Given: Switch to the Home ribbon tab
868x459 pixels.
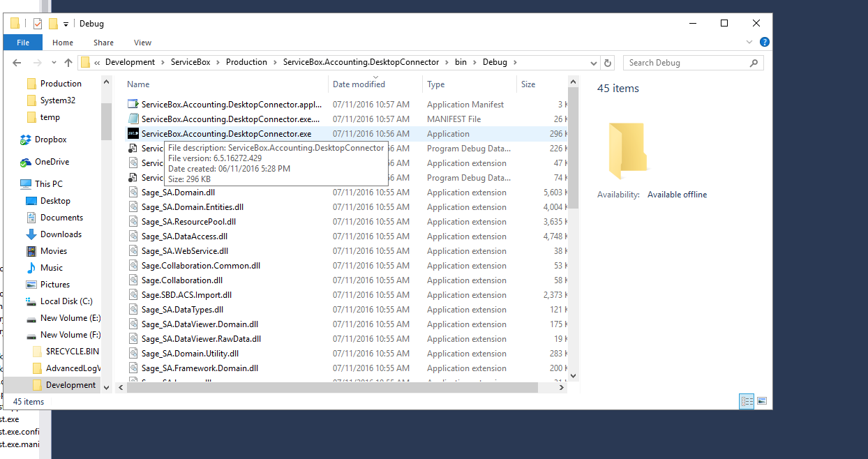Looking at the screenshot, I should coord(63,43).
